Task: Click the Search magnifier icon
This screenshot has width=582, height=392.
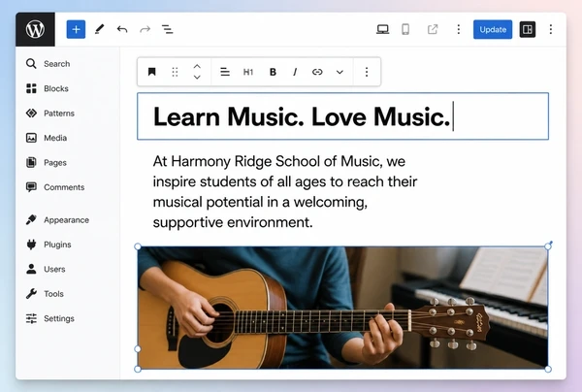Action: pyautogui.click(x=31, y=63)
